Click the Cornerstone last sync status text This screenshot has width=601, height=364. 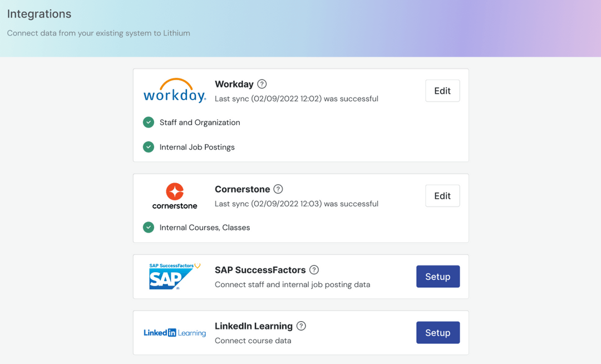[296, 204]
